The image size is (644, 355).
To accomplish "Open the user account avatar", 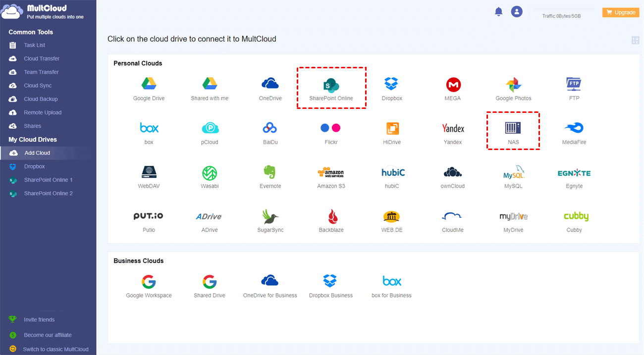I will point(517,11).
